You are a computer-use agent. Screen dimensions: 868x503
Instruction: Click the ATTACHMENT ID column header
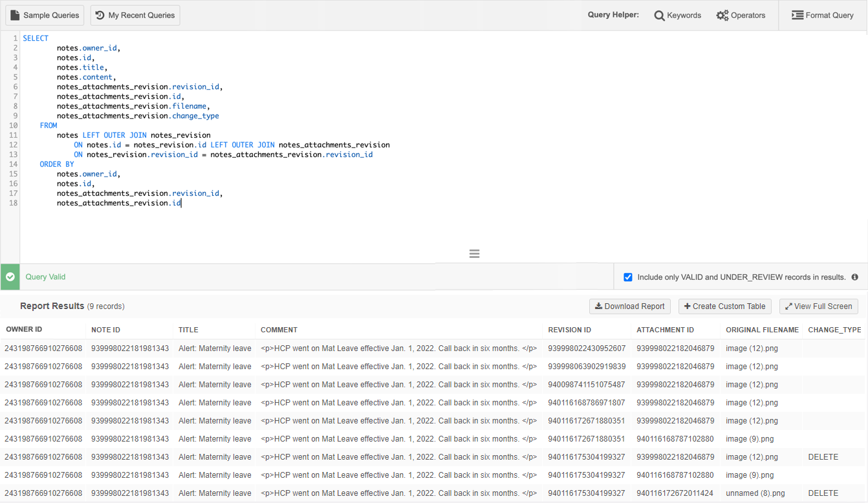click(x=665, y=330)
